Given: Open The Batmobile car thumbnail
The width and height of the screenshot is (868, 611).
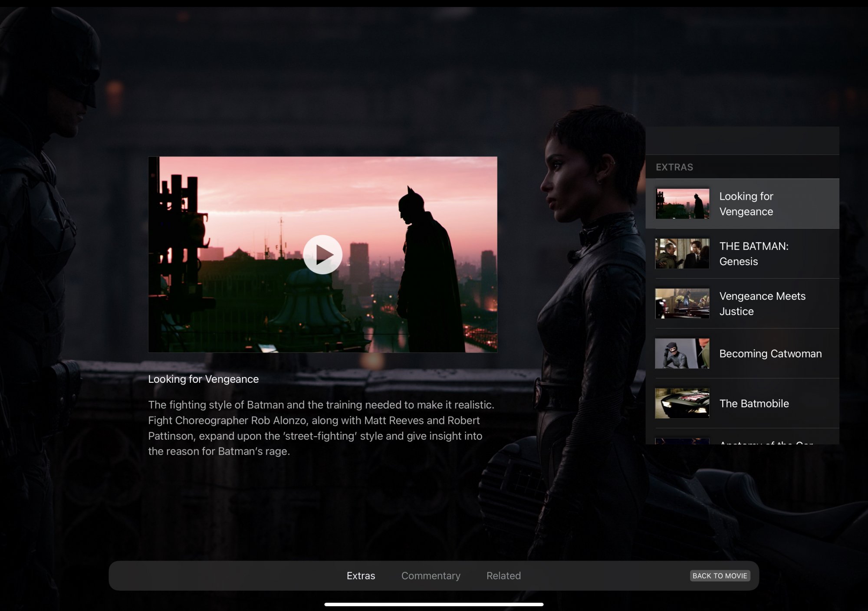Looking at the screenshot, I should [x=682, y=403].
